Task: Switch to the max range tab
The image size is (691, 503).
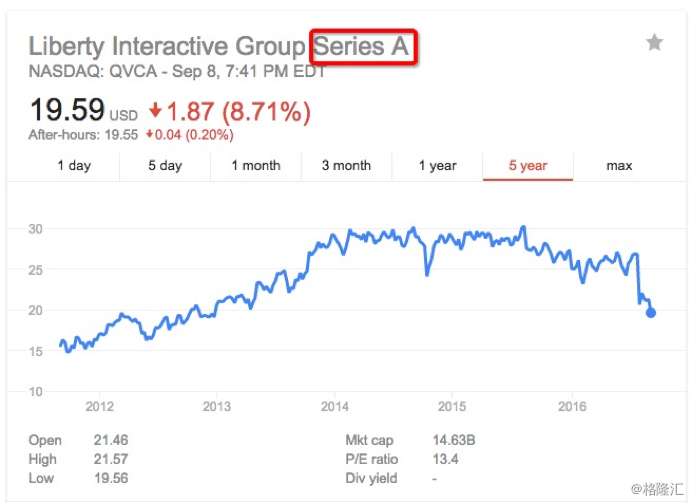Action: pos(619,166)
